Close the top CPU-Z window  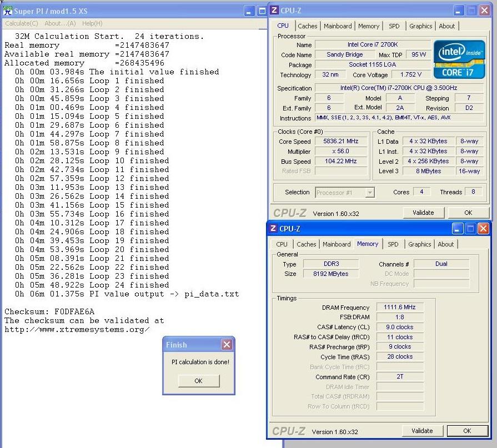484,11
